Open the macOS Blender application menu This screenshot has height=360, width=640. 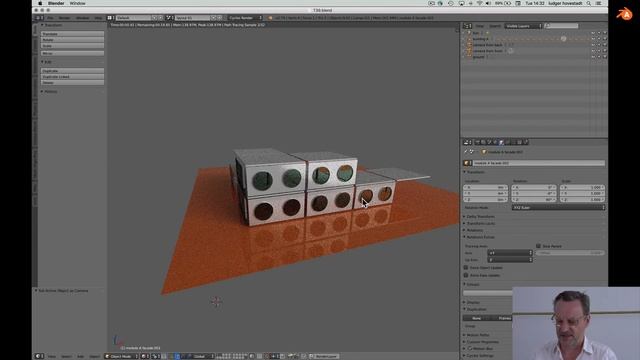(x=56, y=3)
